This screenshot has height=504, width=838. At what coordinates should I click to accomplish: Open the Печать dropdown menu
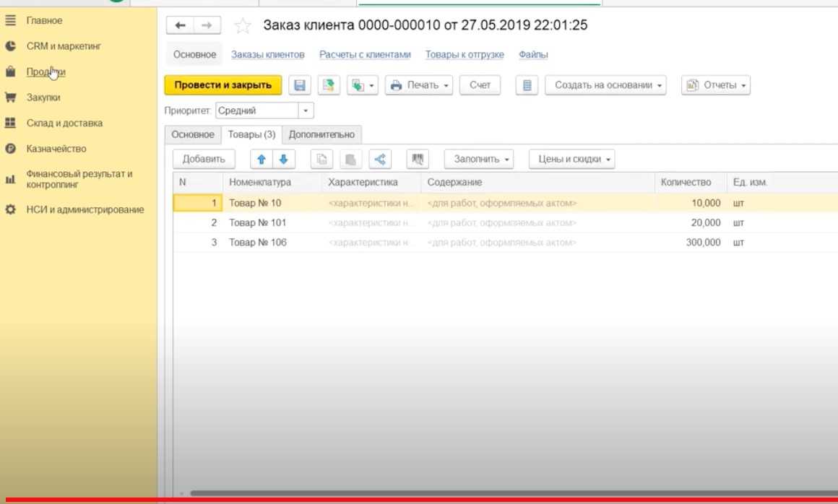pos(420,85)
